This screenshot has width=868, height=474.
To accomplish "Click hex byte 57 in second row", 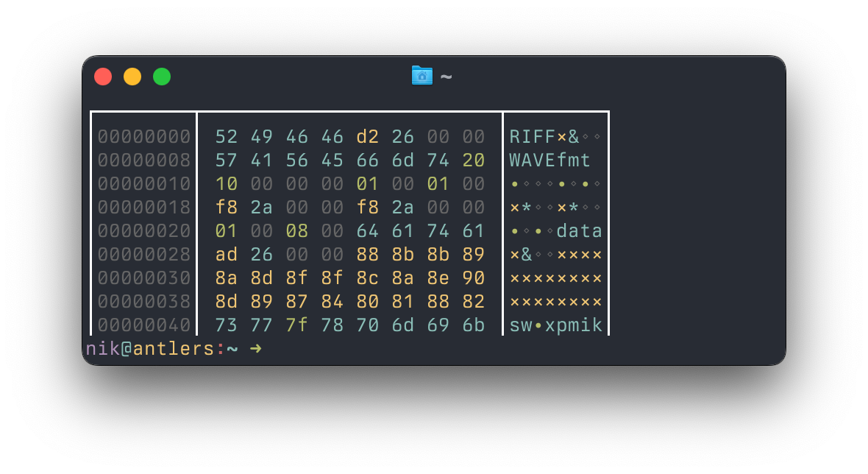I will click(x=227, y=160).
